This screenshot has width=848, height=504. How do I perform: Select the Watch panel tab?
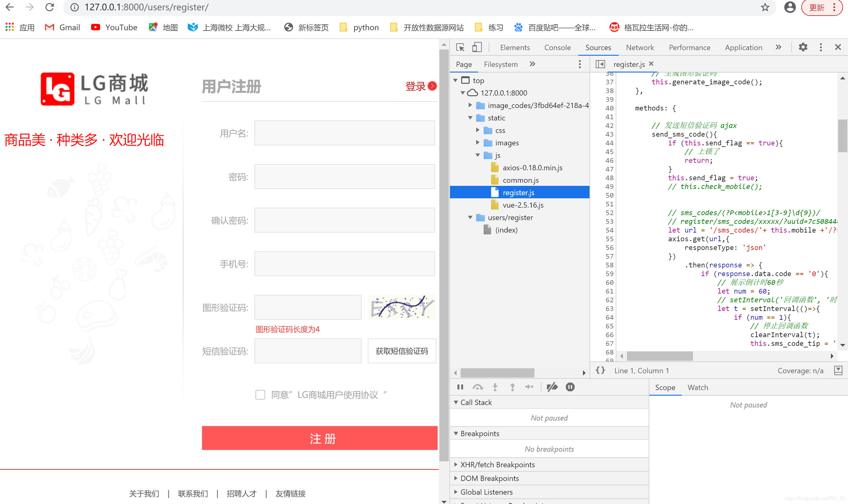pyautogui.click(x=697, y=386)
